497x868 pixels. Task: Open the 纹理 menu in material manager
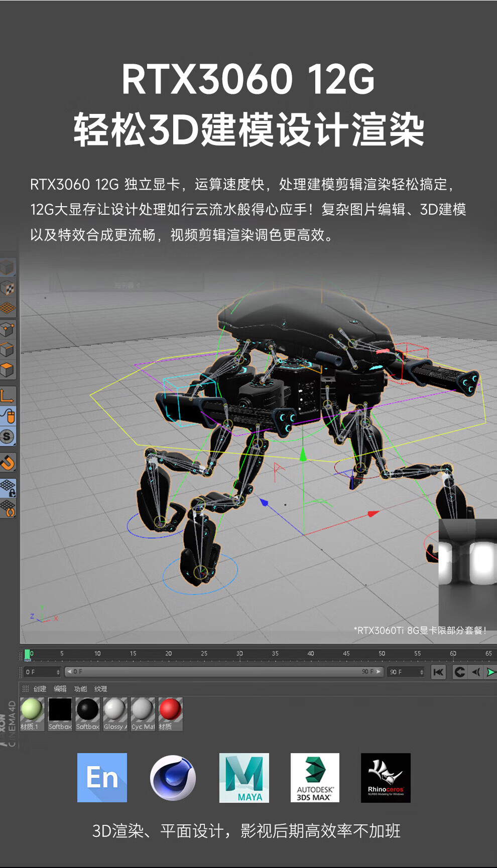(x=100, y=689)
